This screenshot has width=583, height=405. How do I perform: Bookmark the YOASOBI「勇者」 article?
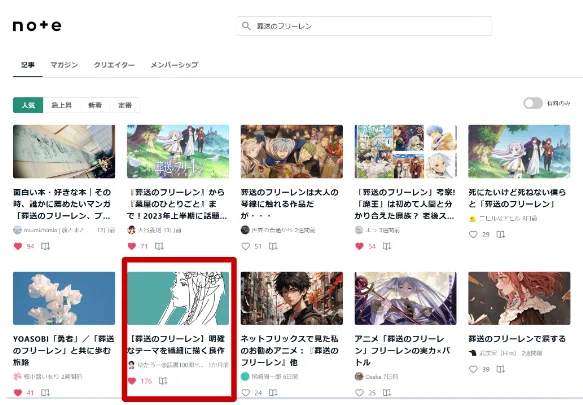[x=45, y=393]
